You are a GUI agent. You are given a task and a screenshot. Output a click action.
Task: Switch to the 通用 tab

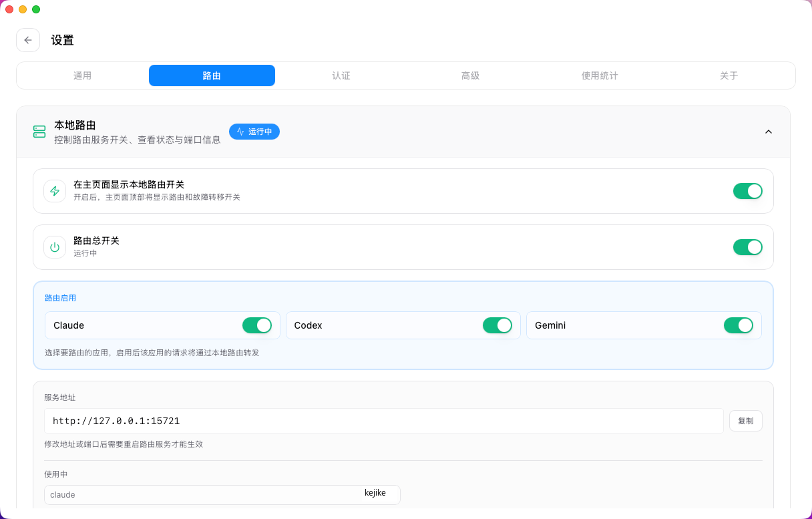[x=82, y=75]
